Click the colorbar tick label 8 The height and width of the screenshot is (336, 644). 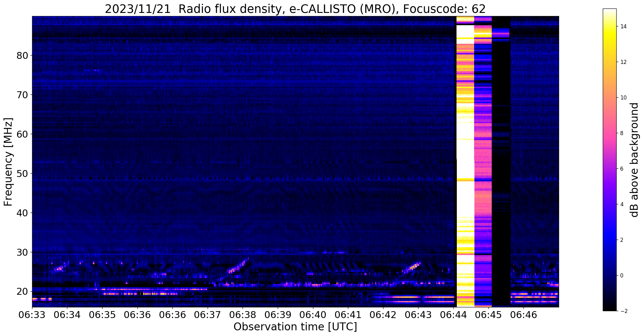(x=622, y=133)
